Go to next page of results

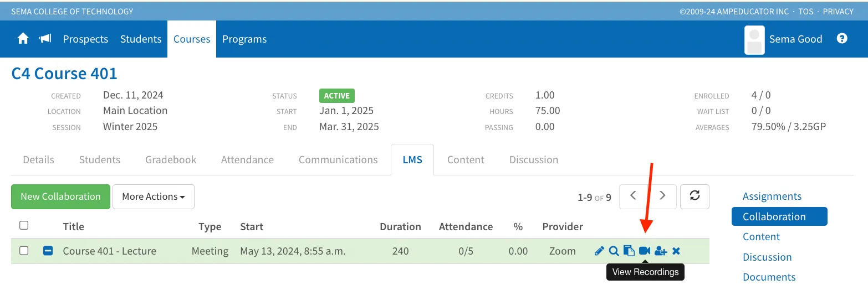[662, 196]
